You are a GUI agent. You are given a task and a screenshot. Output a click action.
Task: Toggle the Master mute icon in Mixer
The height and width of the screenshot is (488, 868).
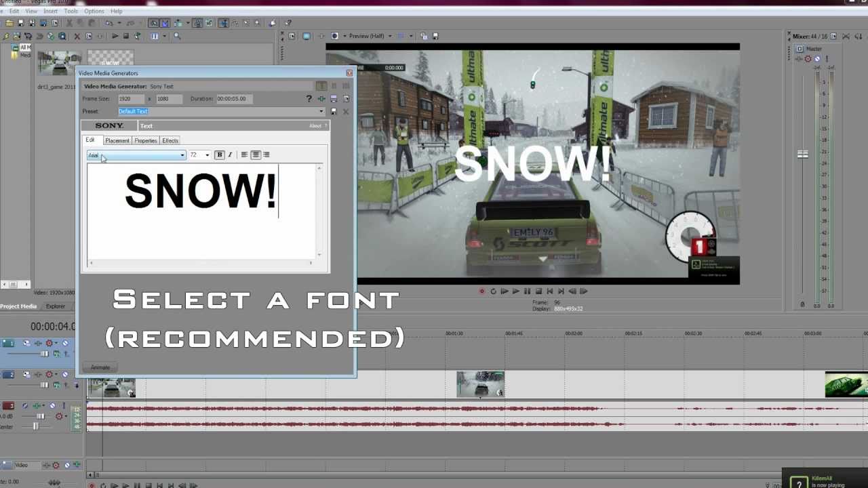817,59
